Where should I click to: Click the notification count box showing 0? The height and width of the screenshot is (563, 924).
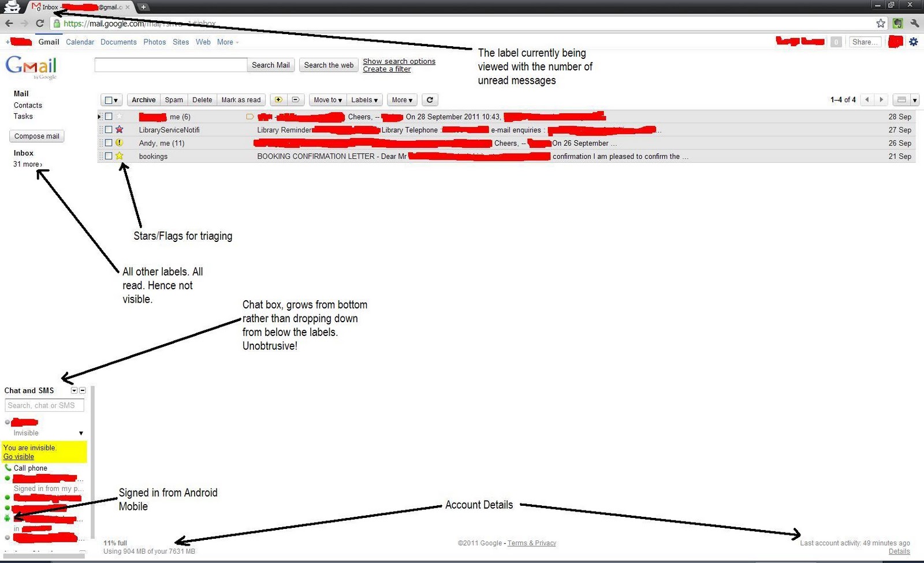coord(836,42)
